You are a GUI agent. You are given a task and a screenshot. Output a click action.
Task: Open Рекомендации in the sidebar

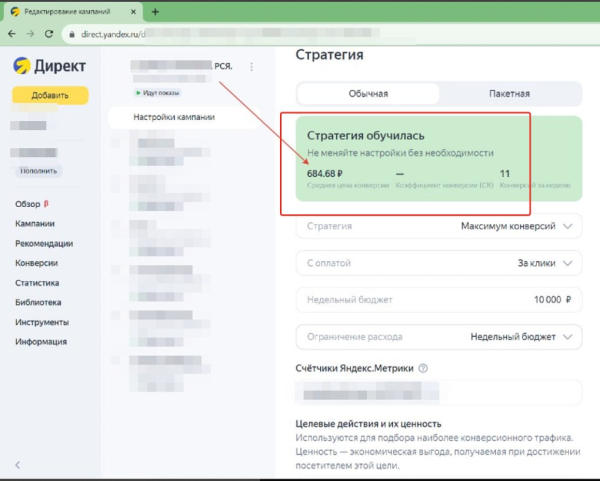click(x=44, y=243)
